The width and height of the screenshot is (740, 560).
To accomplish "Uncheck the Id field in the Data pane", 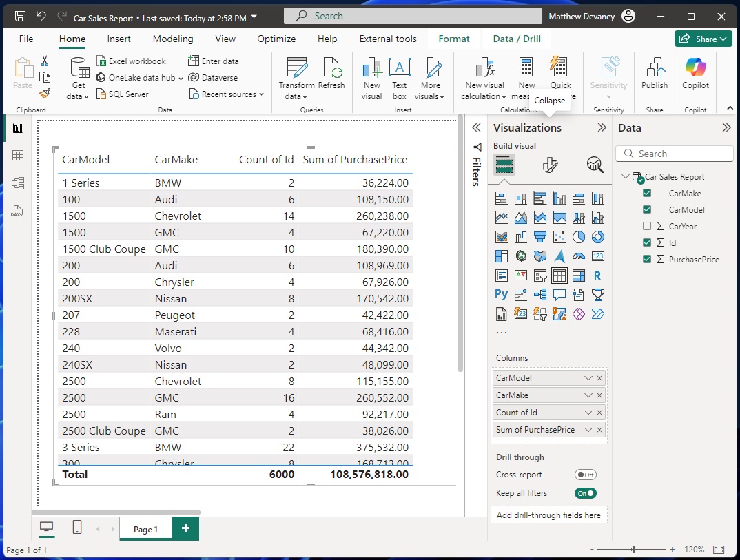I will [646, 242].
